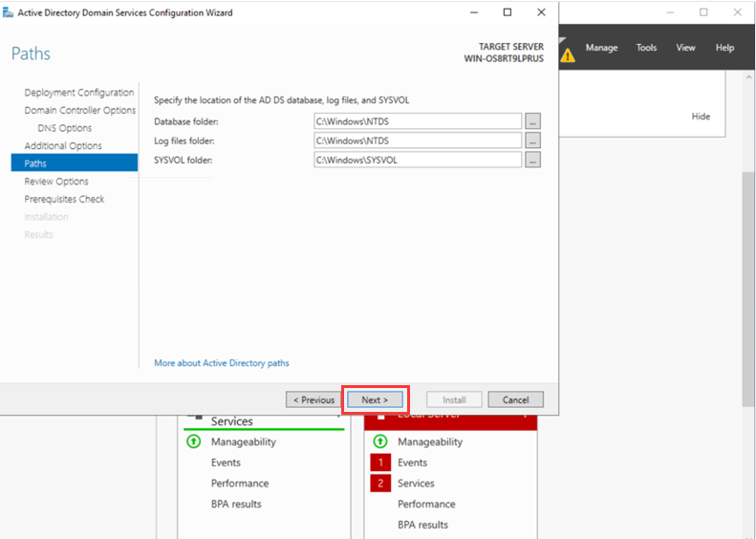The height and width of the screenshot is (539, 756).
Task: Open More about Active Directory paths link
Action: pos(222,363)
